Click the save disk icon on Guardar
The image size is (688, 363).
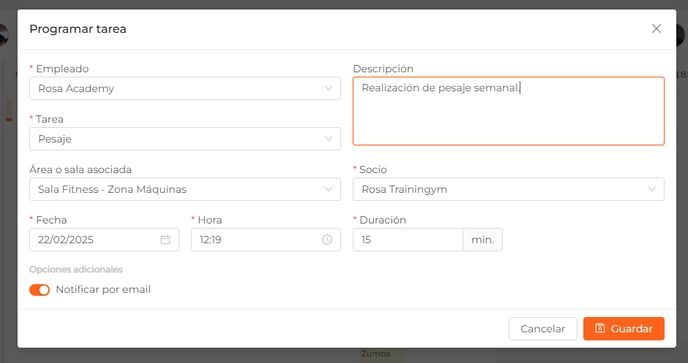click(x=600, y=328)
